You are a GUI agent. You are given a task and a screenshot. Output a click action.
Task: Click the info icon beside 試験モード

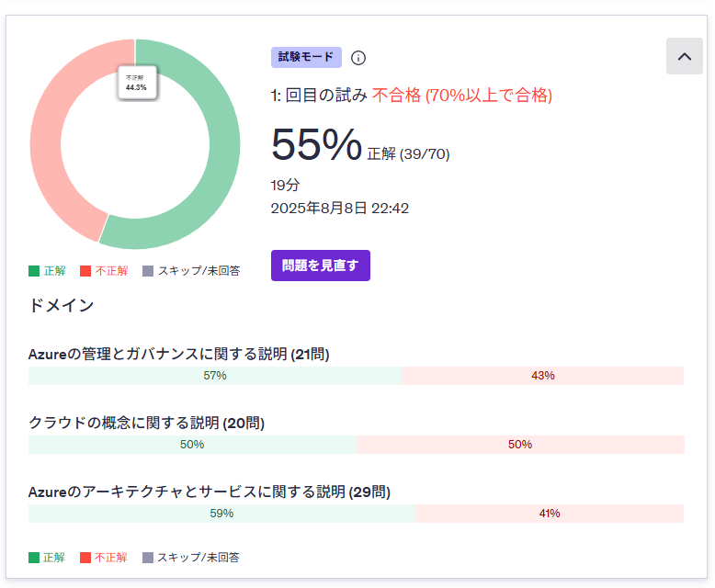tap(357, 58)
